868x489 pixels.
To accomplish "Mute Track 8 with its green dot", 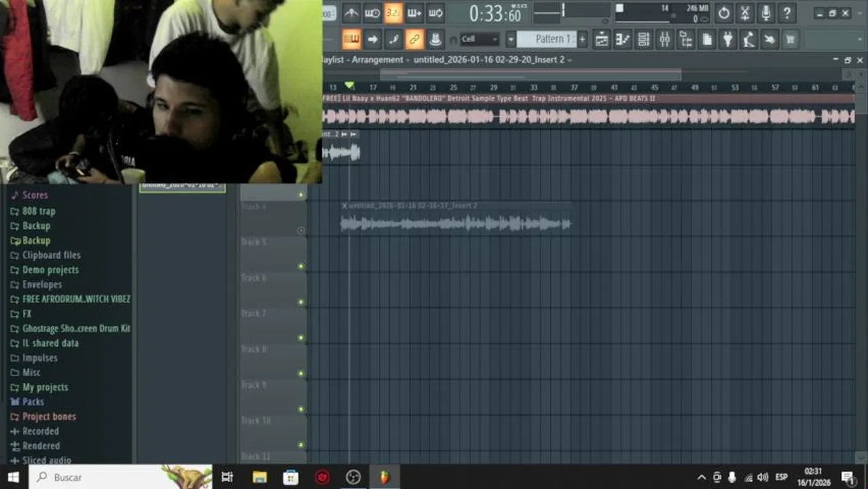I will point(301,374).
